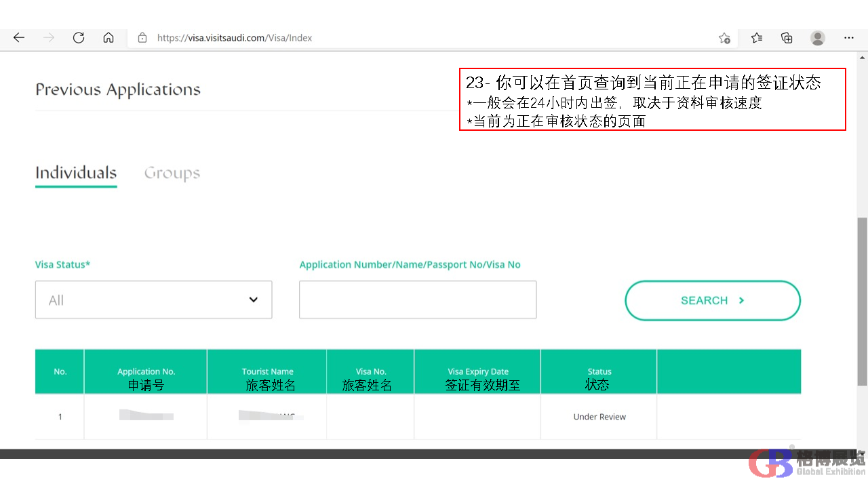
Task: Switch to the Groups tab
Action: click(x=172, y=174)
